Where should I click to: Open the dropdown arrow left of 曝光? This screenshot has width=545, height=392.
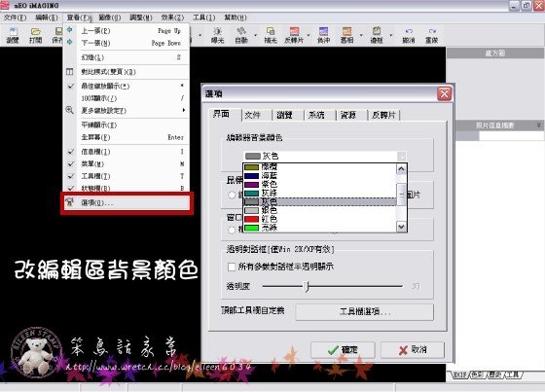tap(200, 35)
